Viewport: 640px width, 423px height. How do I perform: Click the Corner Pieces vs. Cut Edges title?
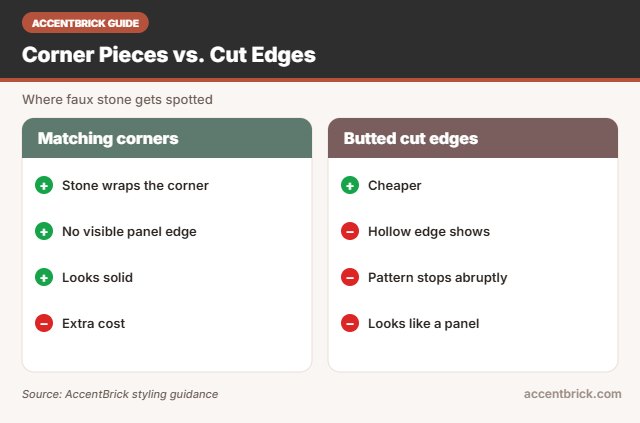[x=169, y=55]
